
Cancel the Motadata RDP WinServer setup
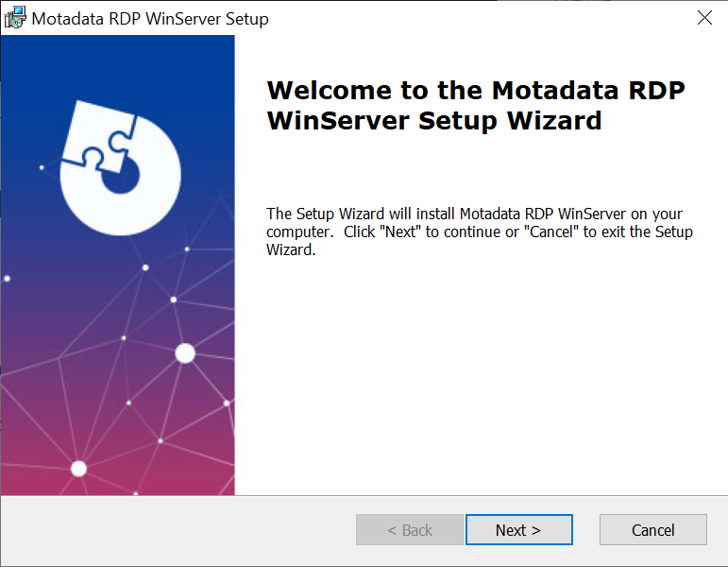click(652, 530)
